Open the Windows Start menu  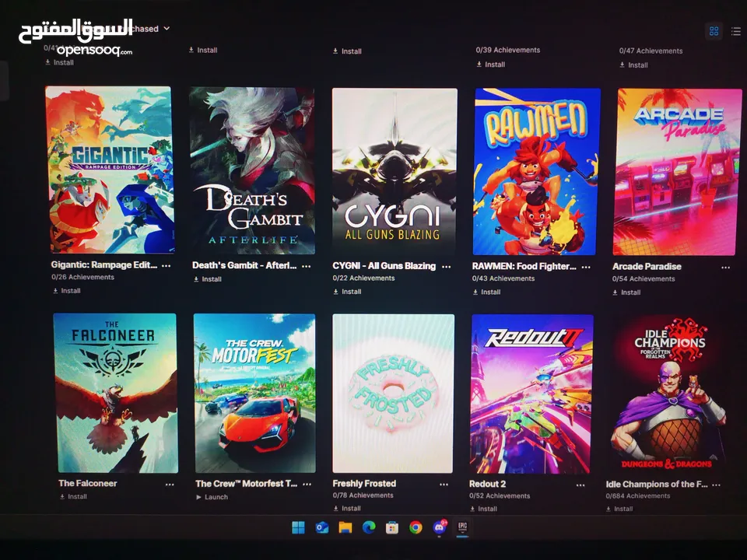(x=298, y=527)
